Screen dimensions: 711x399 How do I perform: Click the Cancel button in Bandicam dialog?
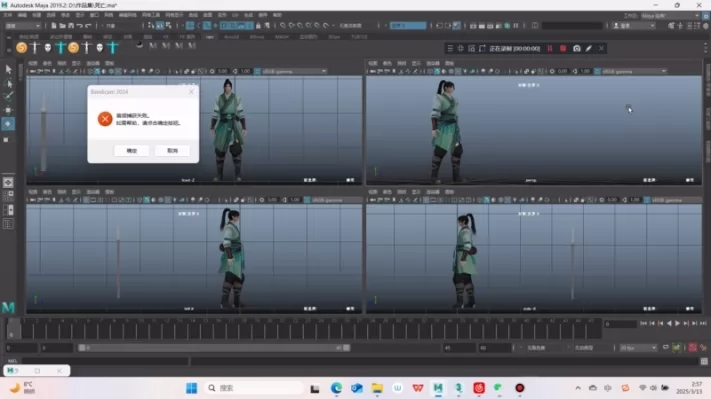tap(172, 151)
